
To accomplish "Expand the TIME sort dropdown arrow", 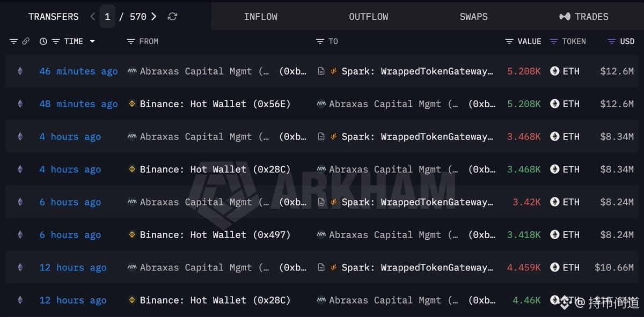I will [92, 41].
